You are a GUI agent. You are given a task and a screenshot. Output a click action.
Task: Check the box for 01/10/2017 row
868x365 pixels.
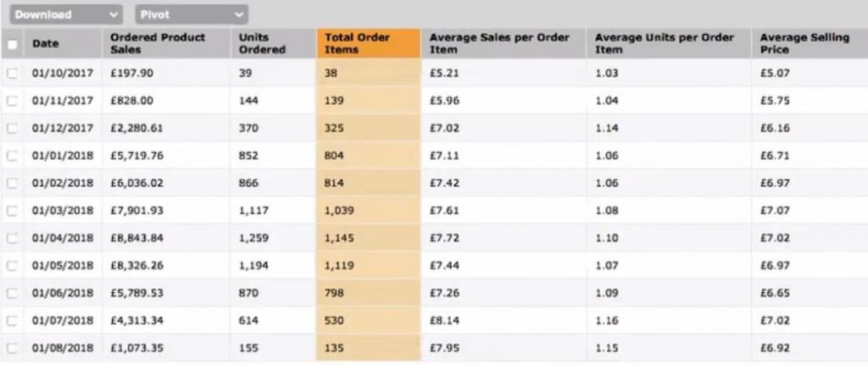pyautogui.click(x=12, y=73)
